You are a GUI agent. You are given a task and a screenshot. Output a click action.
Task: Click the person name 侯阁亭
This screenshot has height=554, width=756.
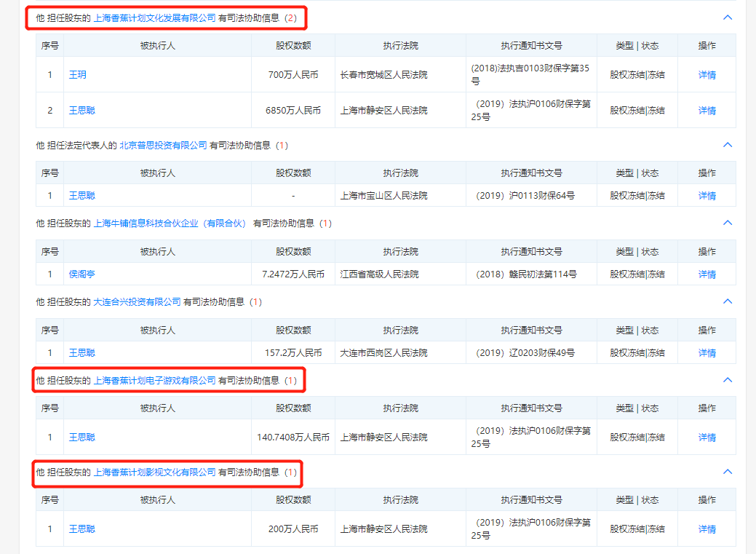[x=81, y=274]
